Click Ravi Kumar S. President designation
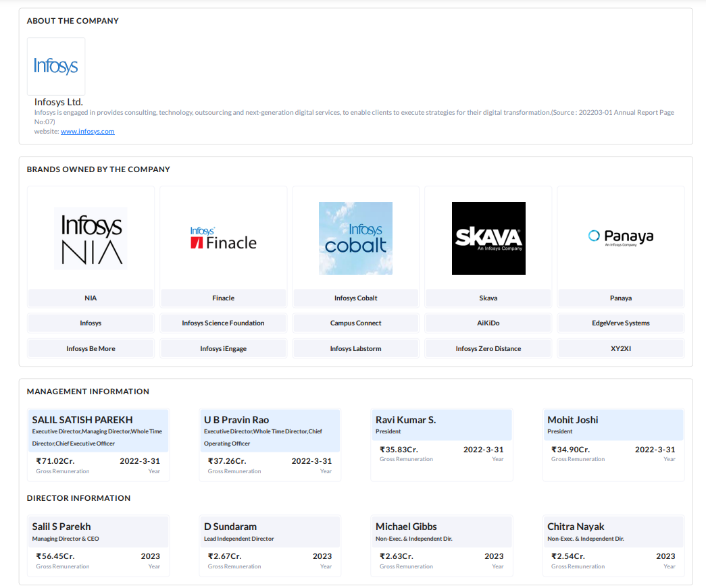Image resolution: width=706 pixels, height=588 pixels. [x=388, y=431]
